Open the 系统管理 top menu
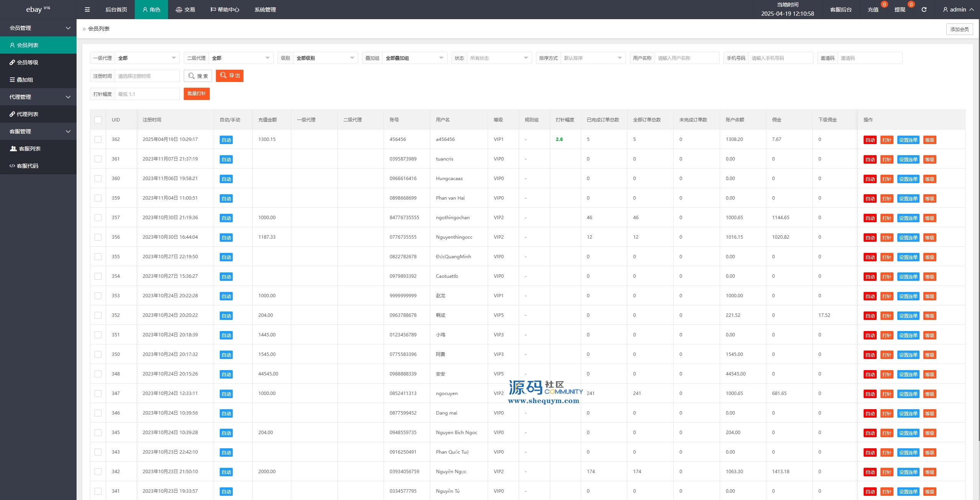Screen dimensions: 980x500 [x=265, y=10]
